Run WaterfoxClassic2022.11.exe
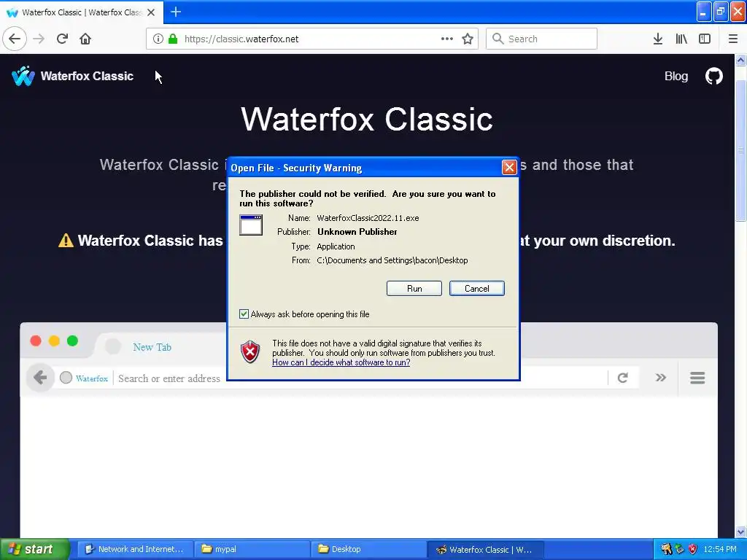747x560 pixels. click(x=414, y=289)
